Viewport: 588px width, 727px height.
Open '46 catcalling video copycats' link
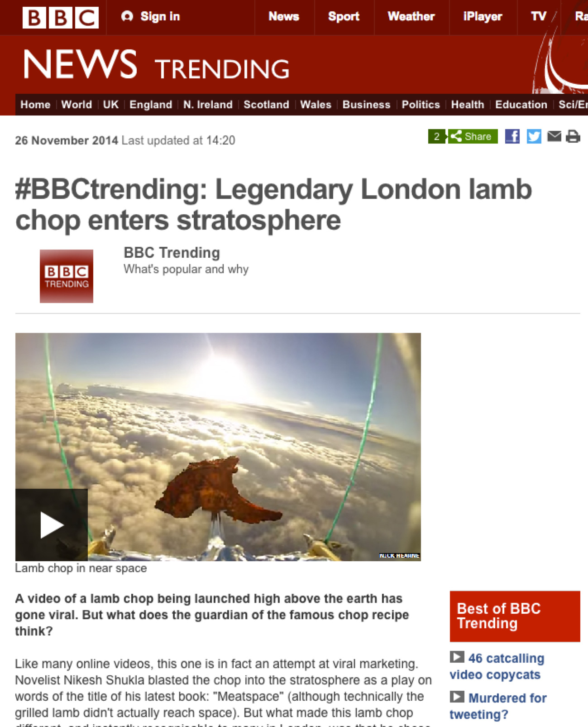[497, 666]
